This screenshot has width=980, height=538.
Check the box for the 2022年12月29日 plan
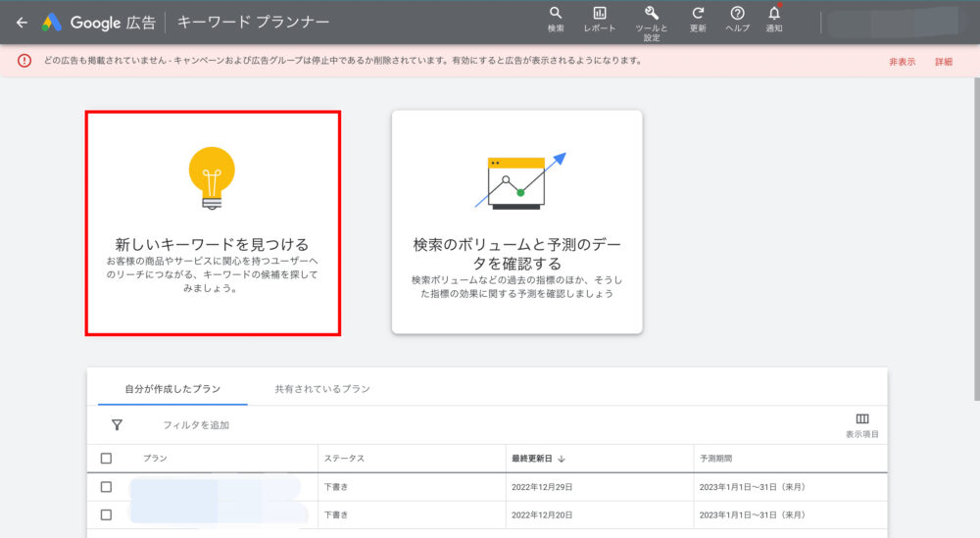[106, 486]
